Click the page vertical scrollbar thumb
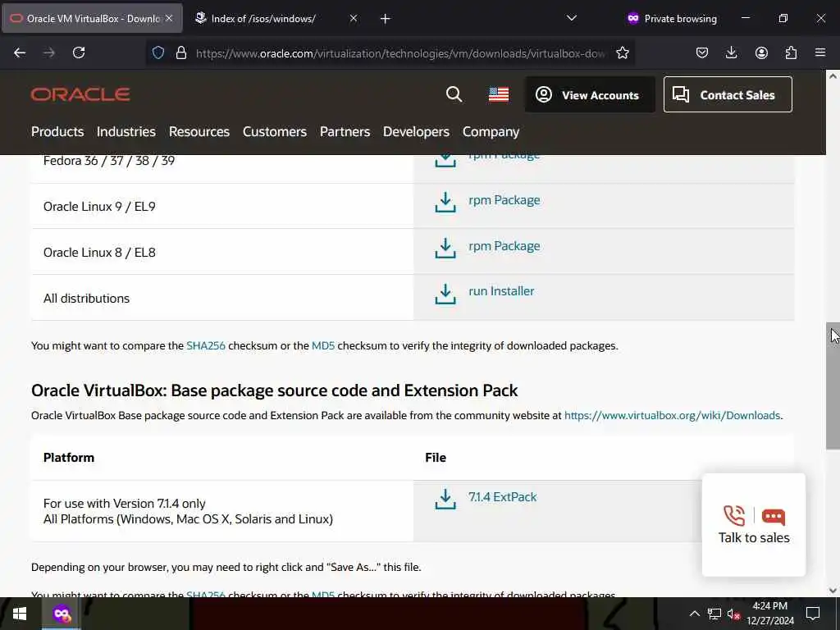The height and width of the screenshot is (630, 840). [833, 386]
